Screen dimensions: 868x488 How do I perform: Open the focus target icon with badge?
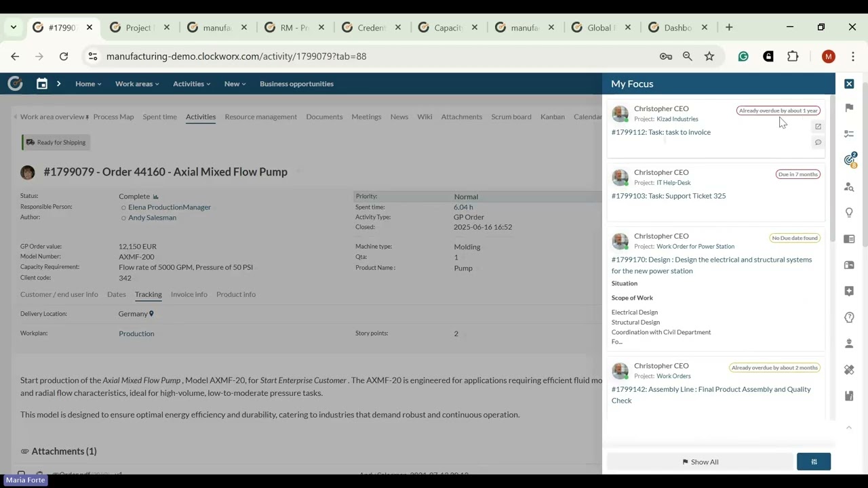pos(850,160)
